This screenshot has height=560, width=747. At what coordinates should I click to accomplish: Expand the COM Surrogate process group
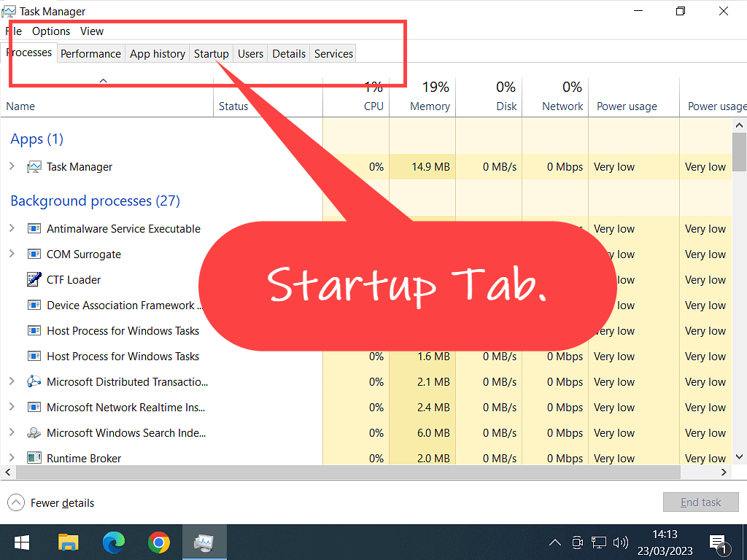pos(12,254)
